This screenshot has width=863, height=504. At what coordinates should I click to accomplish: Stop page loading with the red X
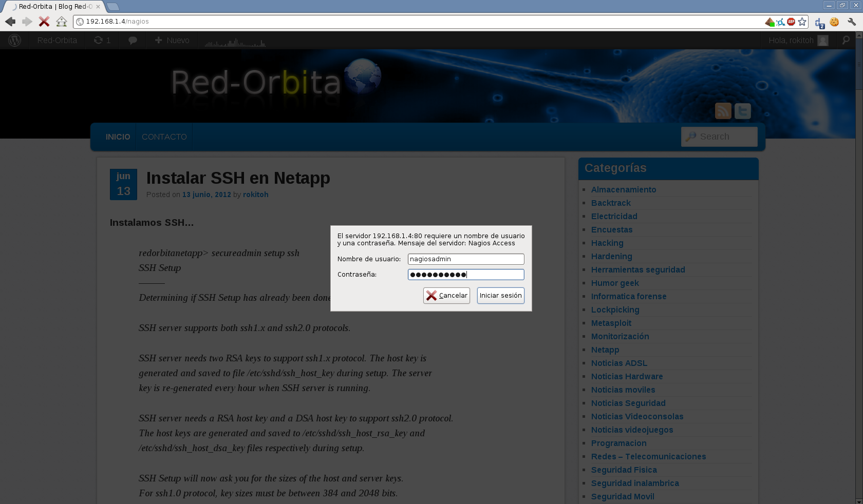point(44,22)
